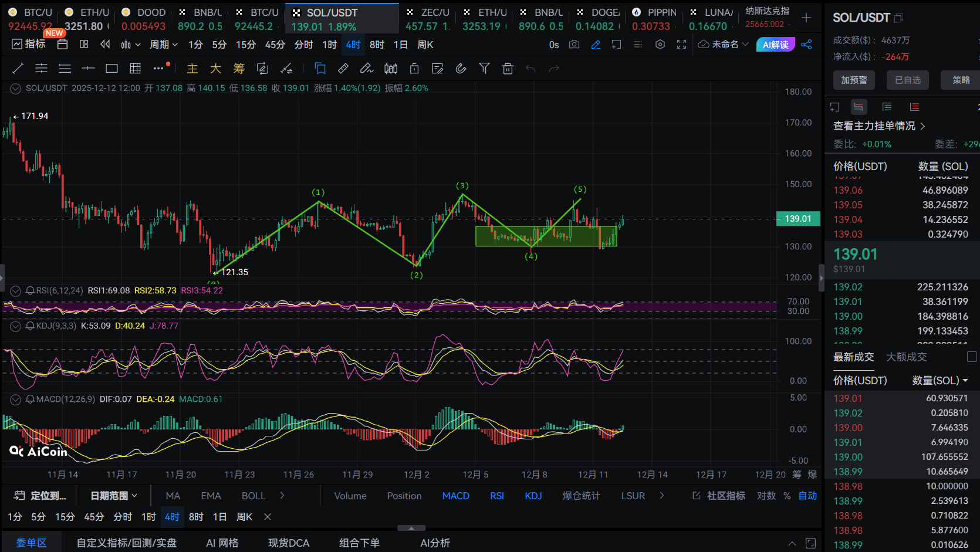Select the trend line drawing tool
The width and height of the screenshot is (980, 552).
pyautogui.click(x=18, y=69)
